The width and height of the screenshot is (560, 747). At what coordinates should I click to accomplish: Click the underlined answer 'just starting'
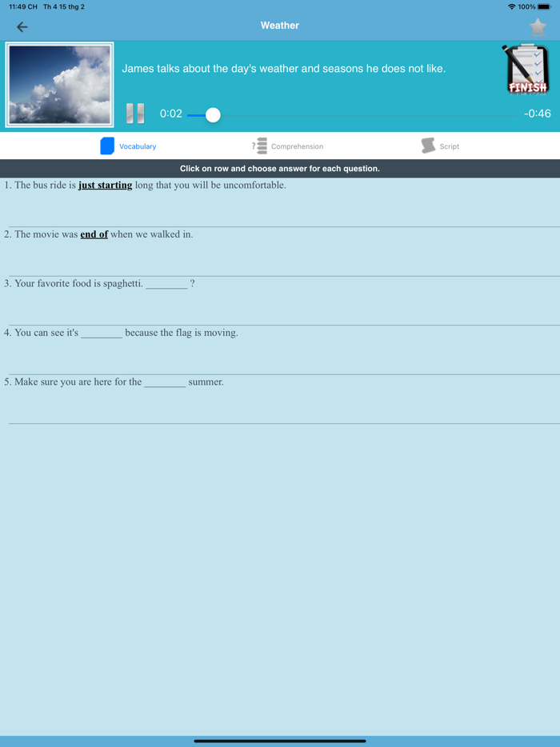pyautogui.click(x=106, y=186)
